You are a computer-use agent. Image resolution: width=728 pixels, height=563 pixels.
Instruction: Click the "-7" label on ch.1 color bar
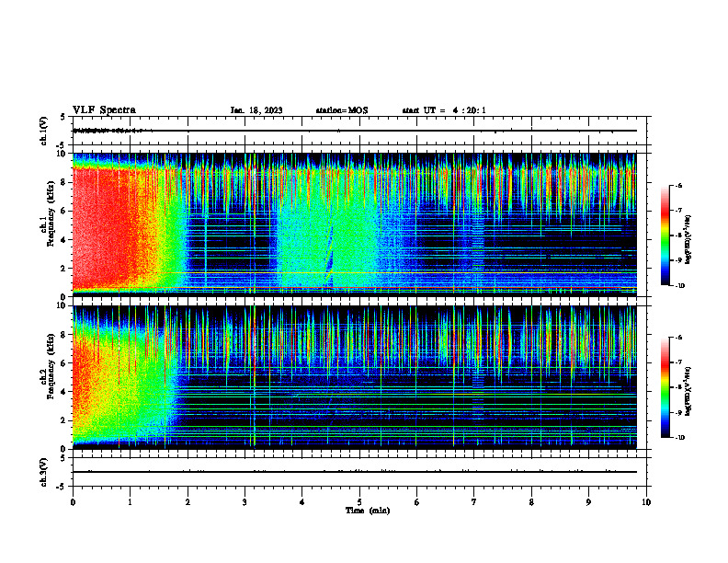pyautogui.click(x=678, y=211)
